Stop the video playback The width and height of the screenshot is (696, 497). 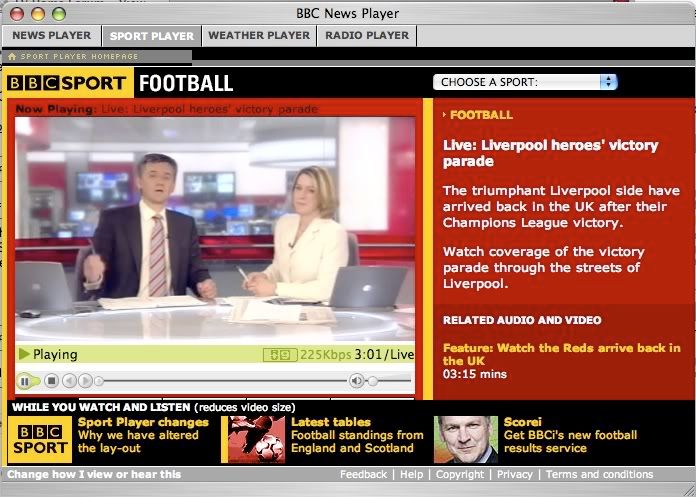51,381
